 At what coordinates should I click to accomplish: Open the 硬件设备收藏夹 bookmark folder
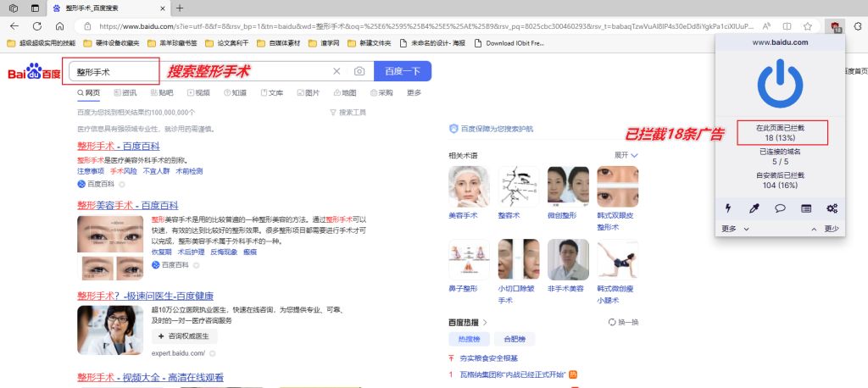point(111,42)
